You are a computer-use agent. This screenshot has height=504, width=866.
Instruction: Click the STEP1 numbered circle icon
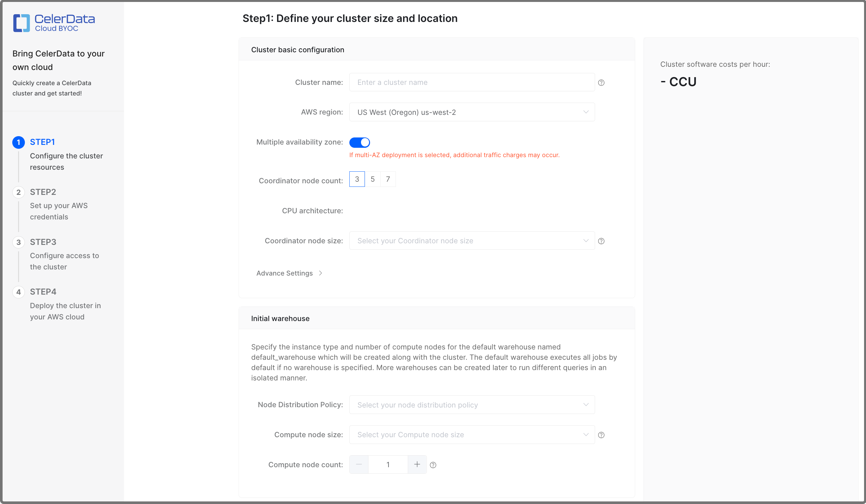(18, 142)
